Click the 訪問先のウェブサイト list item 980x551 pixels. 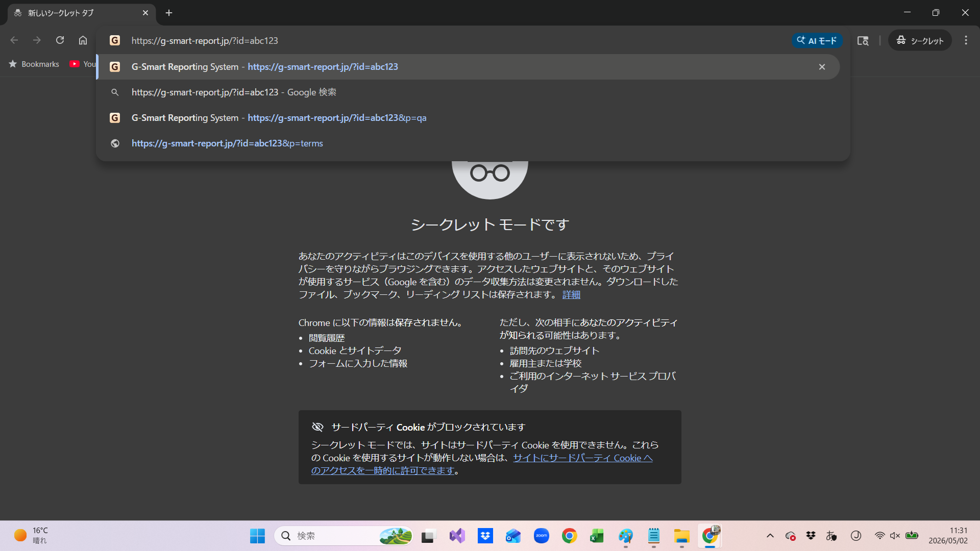coord(554,350)
